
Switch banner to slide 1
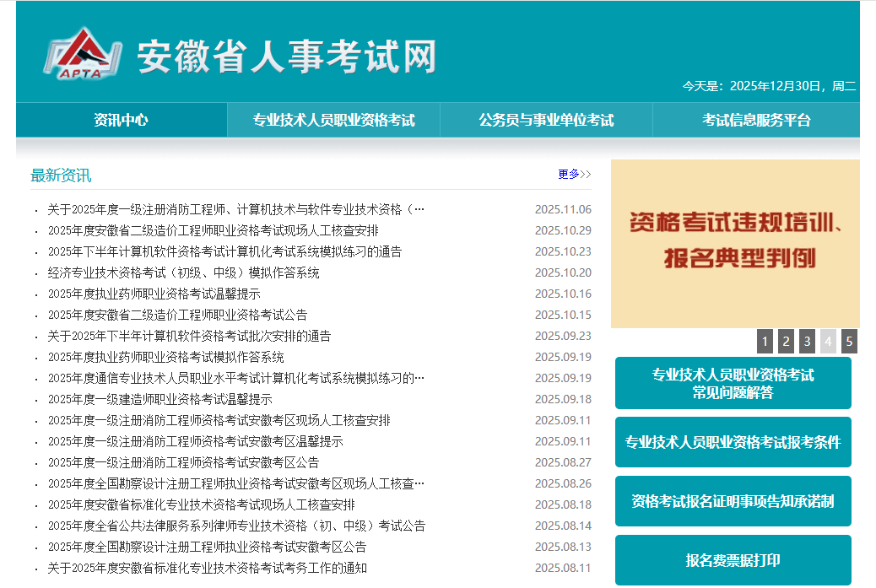765,342
